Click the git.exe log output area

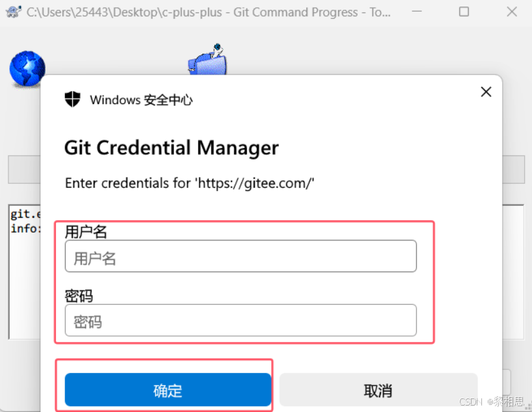25,271
